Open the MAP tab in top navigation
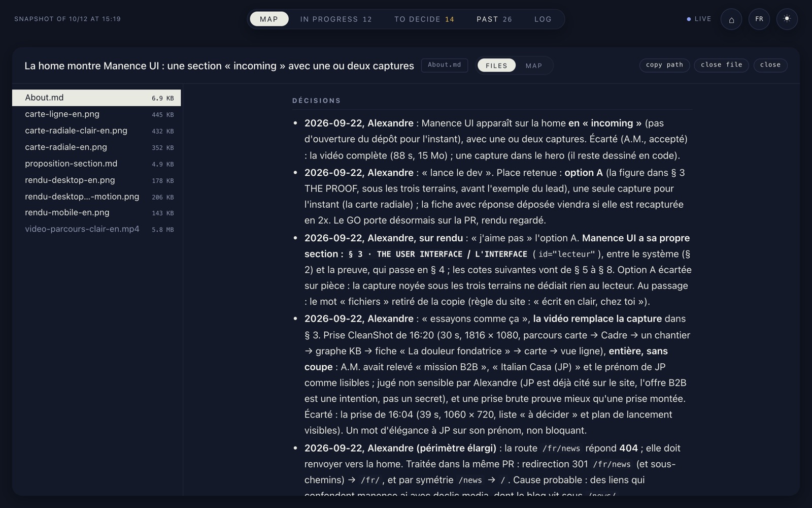 pyautogui.click(x=269, y=19)
